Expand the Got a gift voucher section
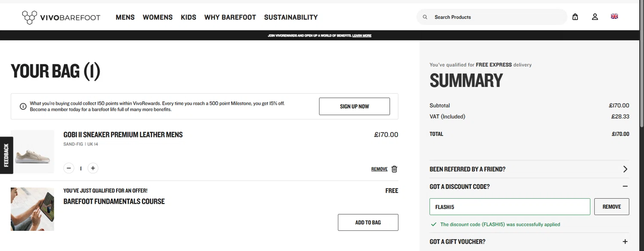Image resolution: width=644 pixels, height=251 pixels. coord(529,242)
